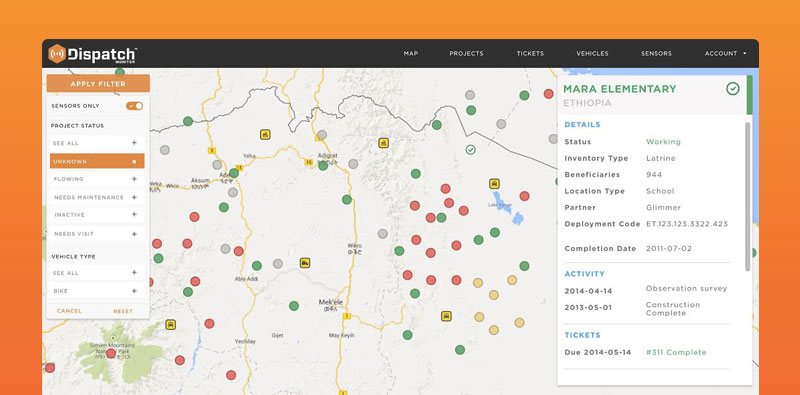This screenshot has width=800, height=395.
Task: Click the Activity section heading
Action: pos(584,274)
